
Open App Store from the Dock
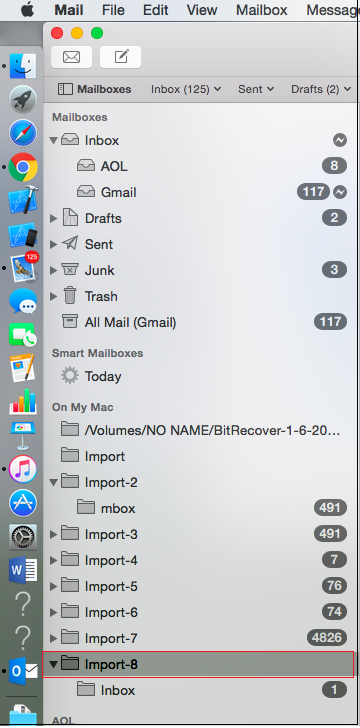pos(23,503)
